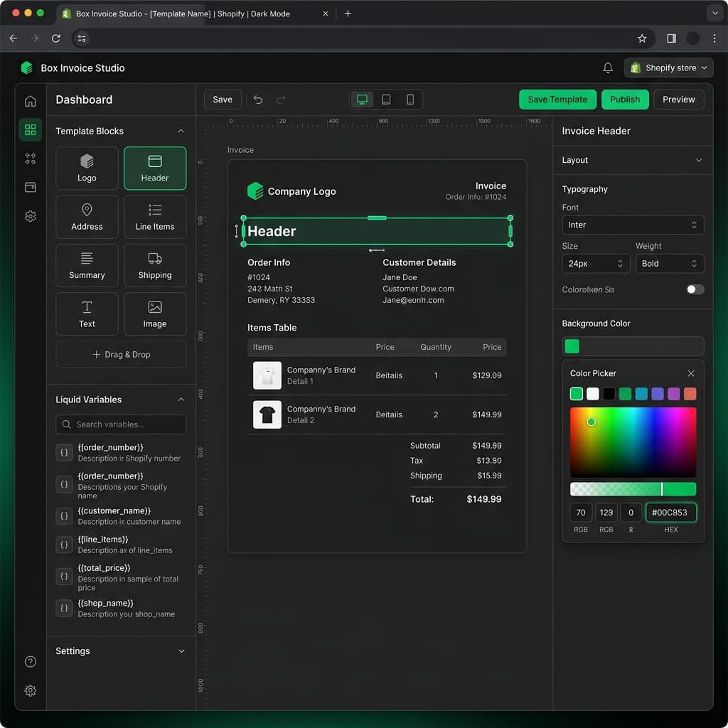Open the Inter font dropdown
This screenshot has width=728, height=728.
pyautogui.click(x=632, y=225)
